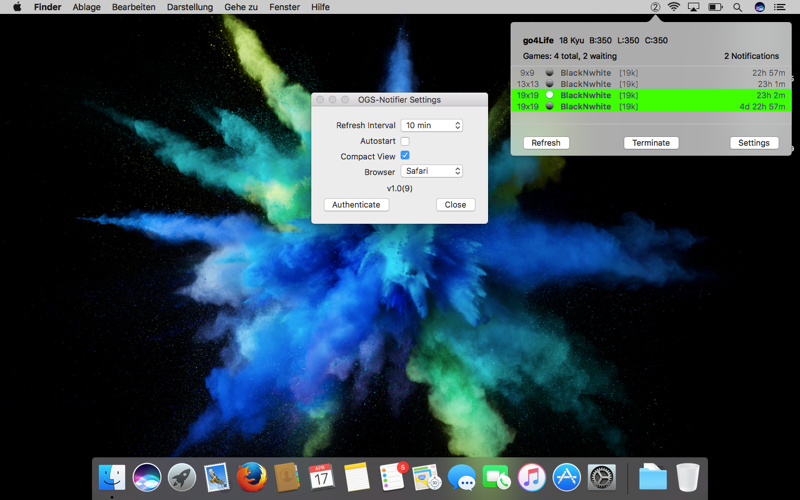Disable the Compact View checkbox
This screenshot has height=500, width=800.
pos(405,155)
